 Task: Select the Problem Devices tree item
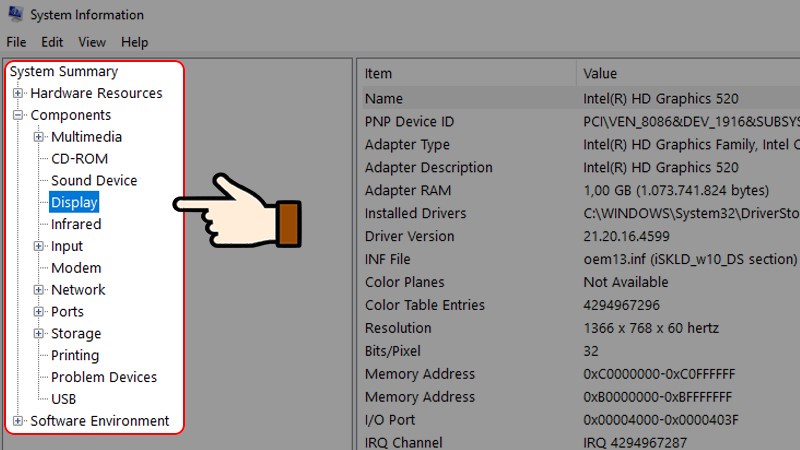coord(104,377)
